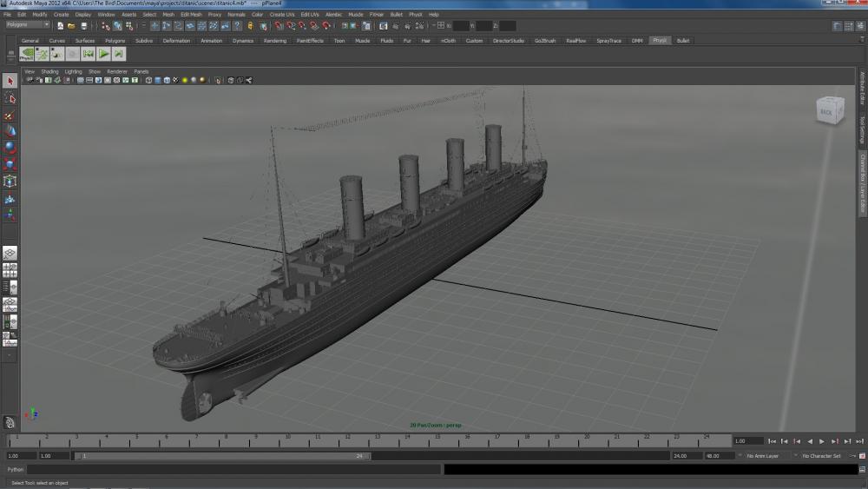Switch to four-view layout icon
868x489 pixels.
click(x=10, y=272)
